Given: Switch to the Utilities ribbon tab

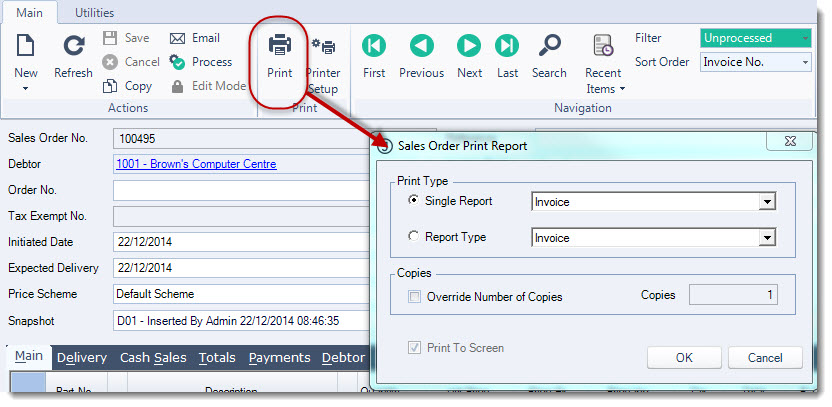Looking at the screenshot, I should pyautogui.click(x=94, y=12).
